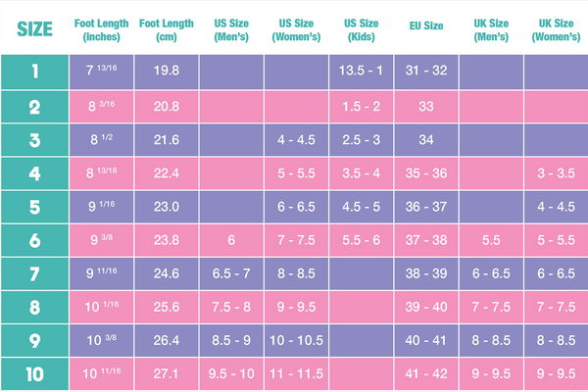Click the 11 - 11.5 US women's cell
Screen dimensions: 588x392
click(x=296, y=373)
